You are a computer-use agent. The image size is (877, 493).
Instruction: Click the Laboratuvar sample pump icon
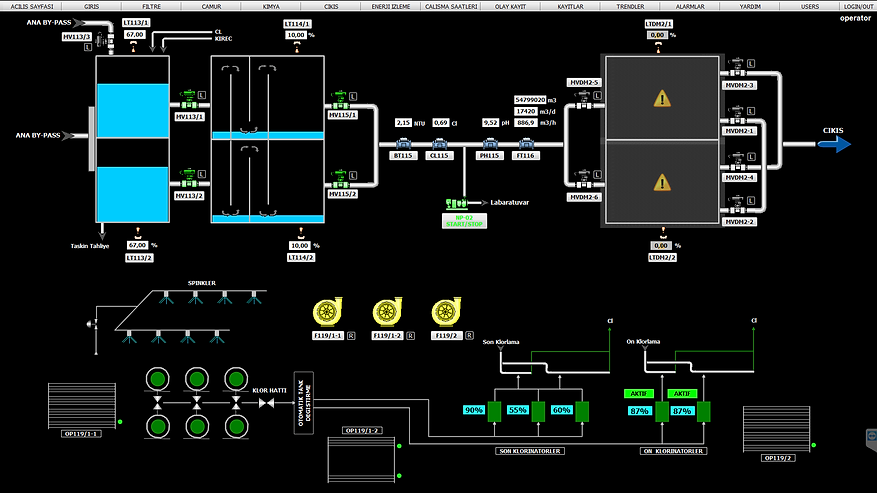coord(462,202)
